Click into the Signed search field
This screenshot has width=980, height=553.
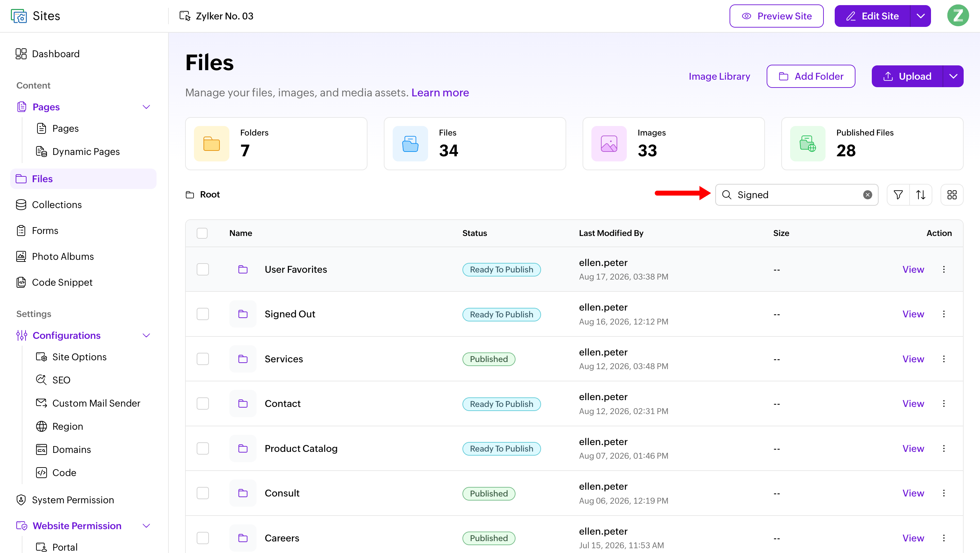click(797, 195)
